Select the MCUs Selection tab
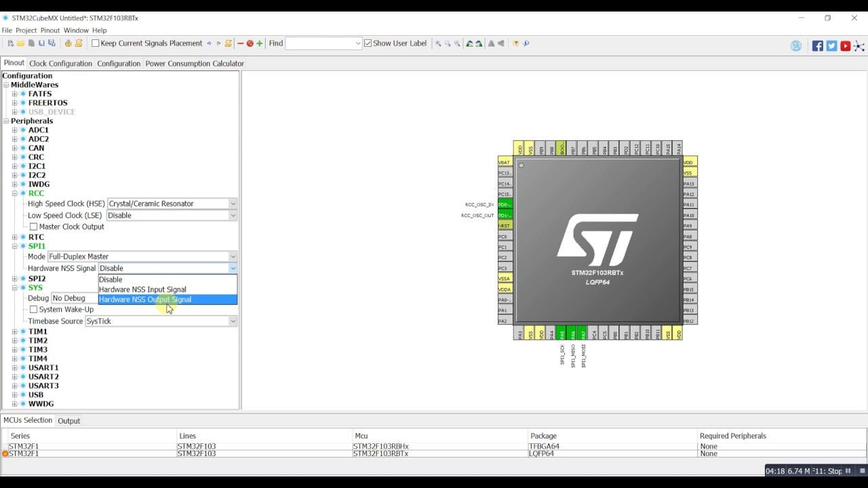This screenshot has width=868, height=488. pos(27,420)
